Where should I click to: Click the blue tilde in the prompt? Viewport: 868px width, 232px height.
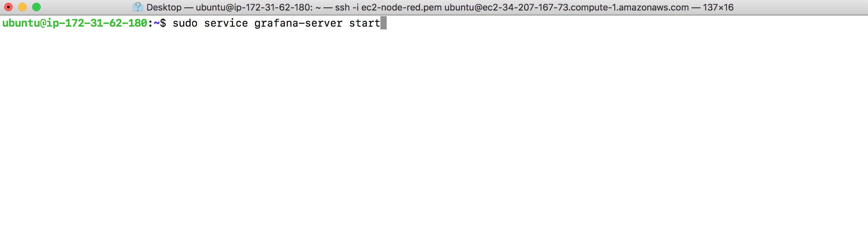tap(157, 23)
